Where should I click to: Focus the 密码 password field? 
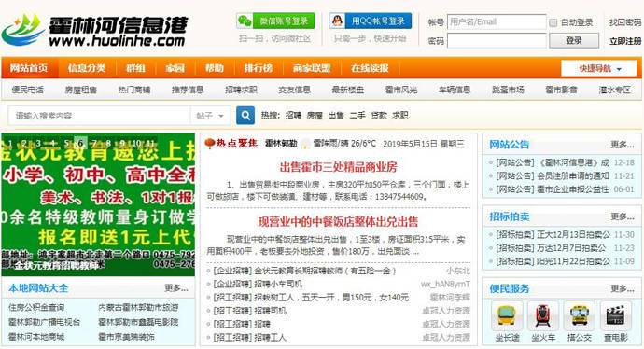coord(497,41)
